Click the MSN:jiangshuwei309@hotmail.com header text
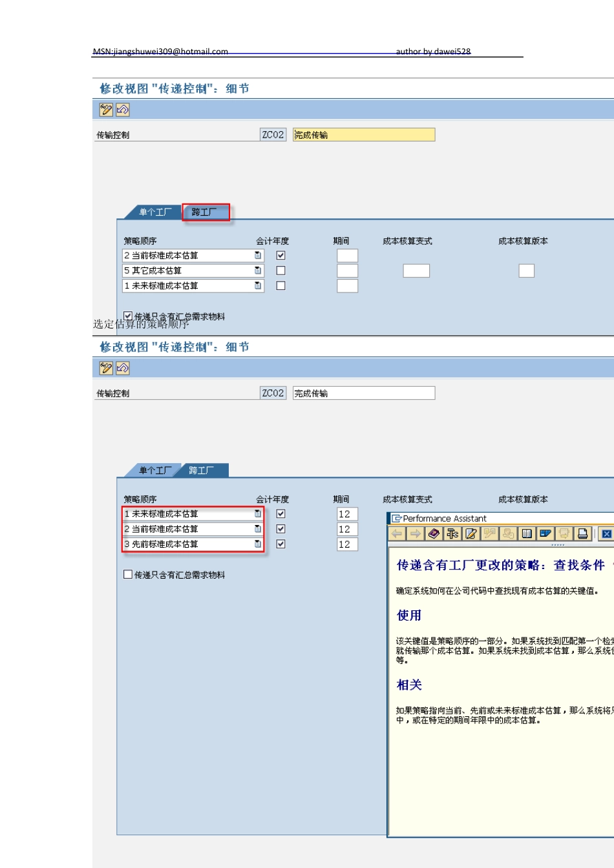 tap(160, 51)
